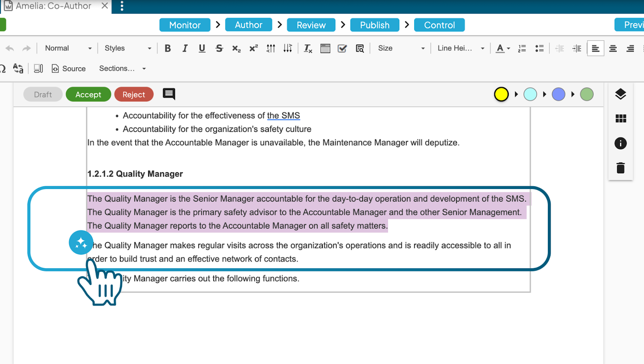Align text right
This screenshot has width=644, height=364.
pos(630,48)
